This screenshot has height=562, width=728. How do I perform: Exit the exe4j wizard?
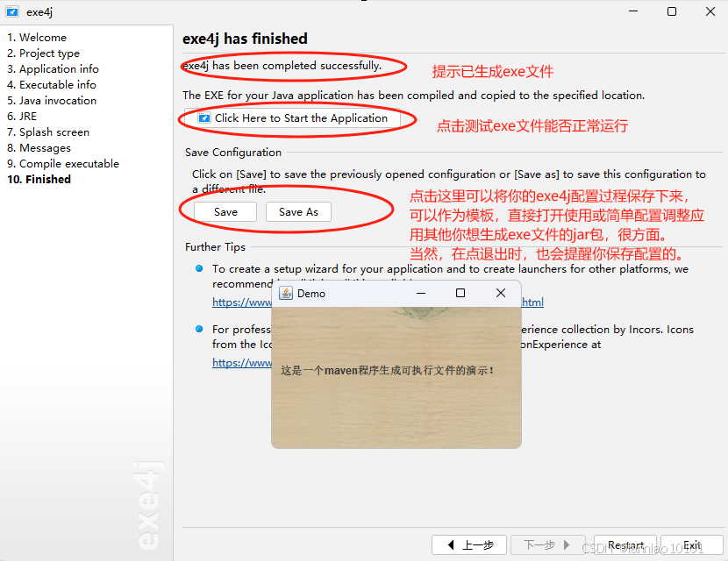pyautogui.click(x=692, y=544)
